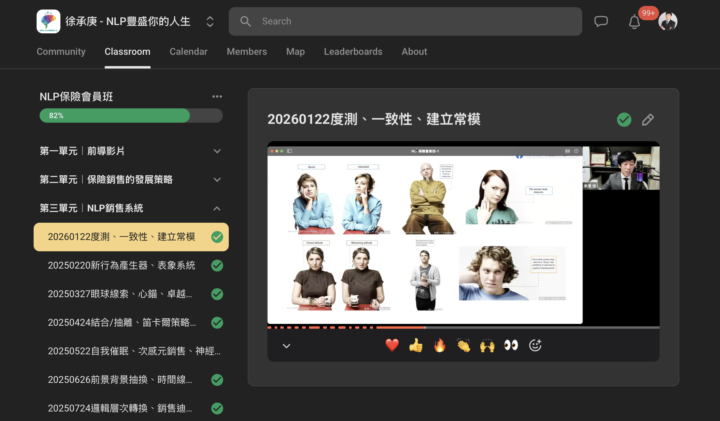720x421 pixels.
Task: Open lesson 20250626前景背景抽換、時間線
Action: [x=120, y=380]
